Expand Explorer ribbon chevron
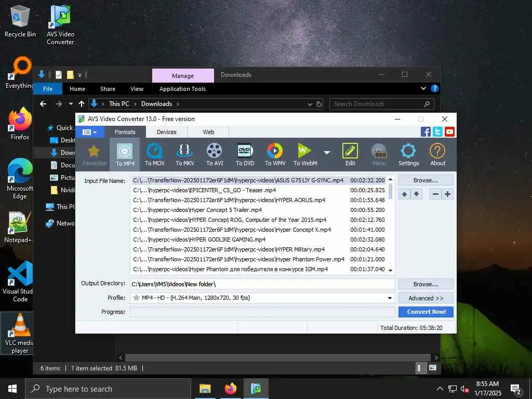Screen dimensions: 532x399 (x=423, y=88)
